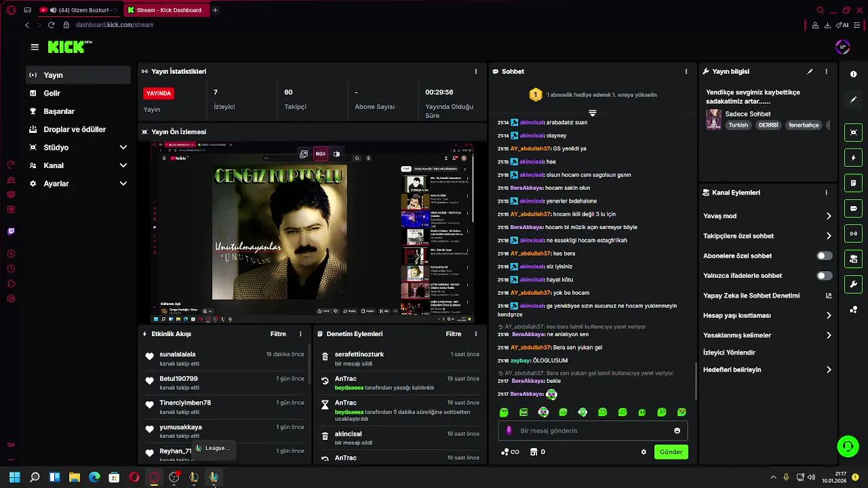Open Etkinlik Akışı three-dot menu
Viewport: 868px width, 488px height.
[300, 334]
